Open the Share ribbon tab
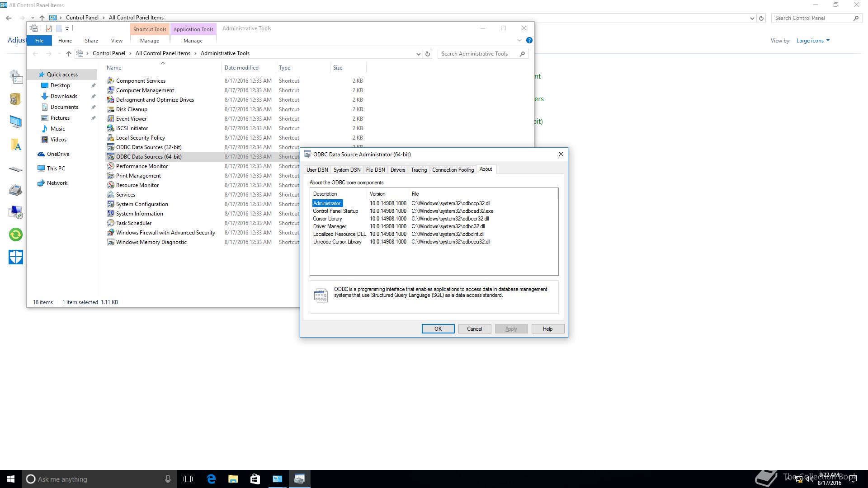The height and width of the screenshot is (488, 868). pos(91,41)
